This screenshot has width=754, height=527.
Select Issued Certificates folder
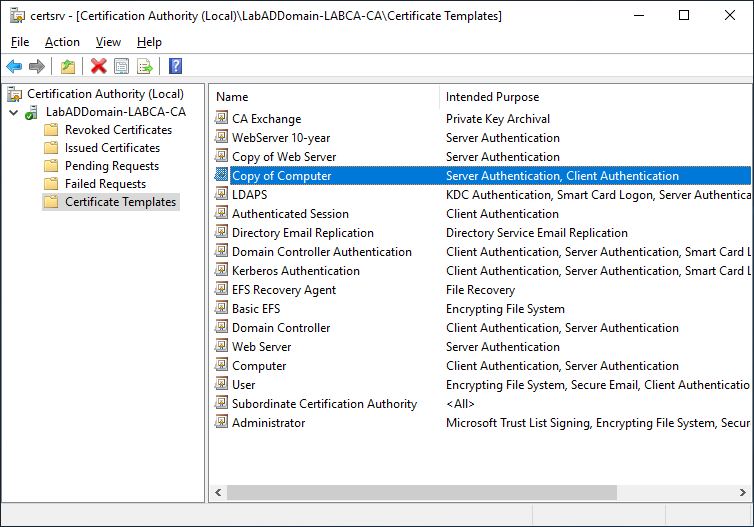113,148
